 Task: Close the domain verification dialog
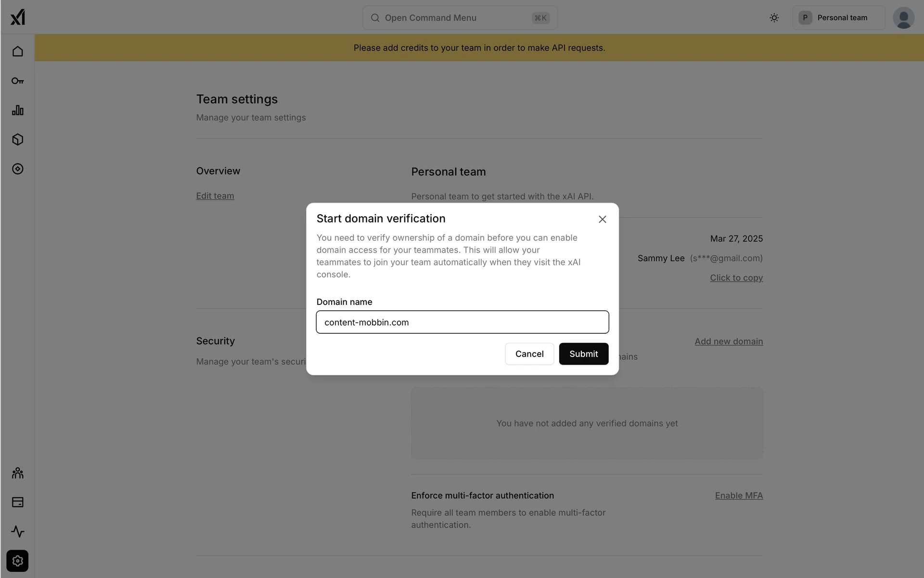click(602, 219)
